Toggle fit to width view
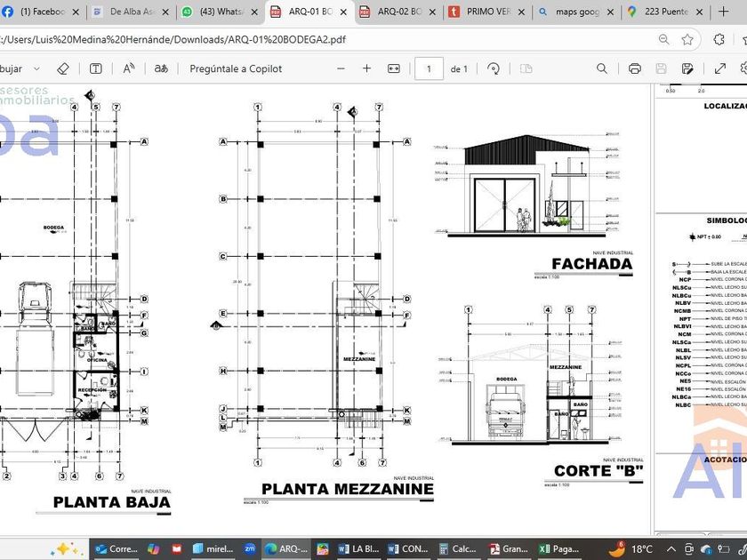The height and width of the screenshot is (560, 747). (x=393, y=68)
